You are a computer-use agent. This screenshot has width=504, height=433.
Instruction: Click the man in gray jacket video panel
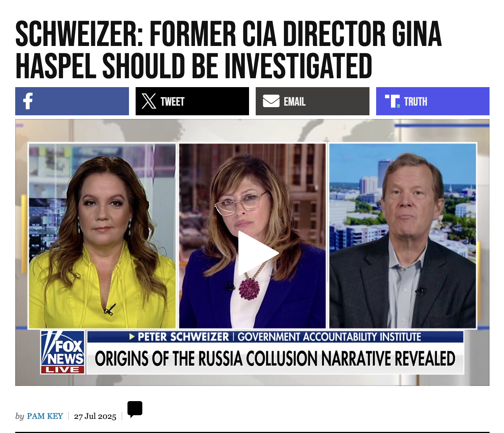coord(402,236)
